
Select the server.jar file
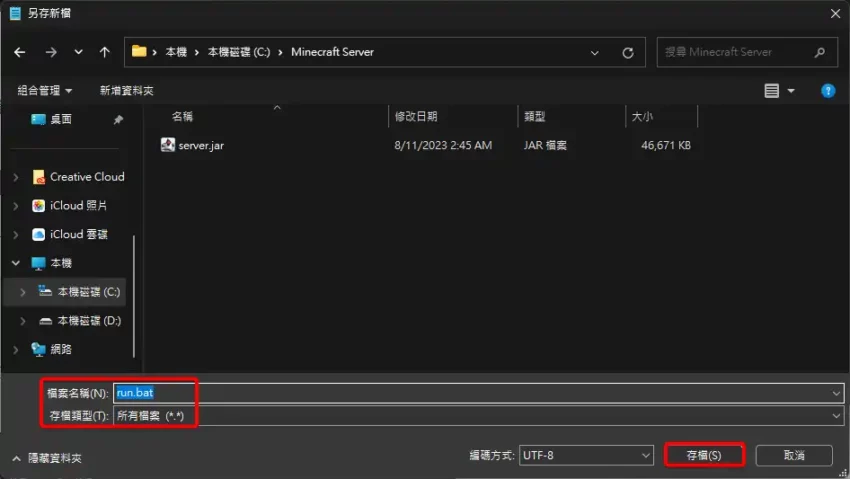[201, 145]
